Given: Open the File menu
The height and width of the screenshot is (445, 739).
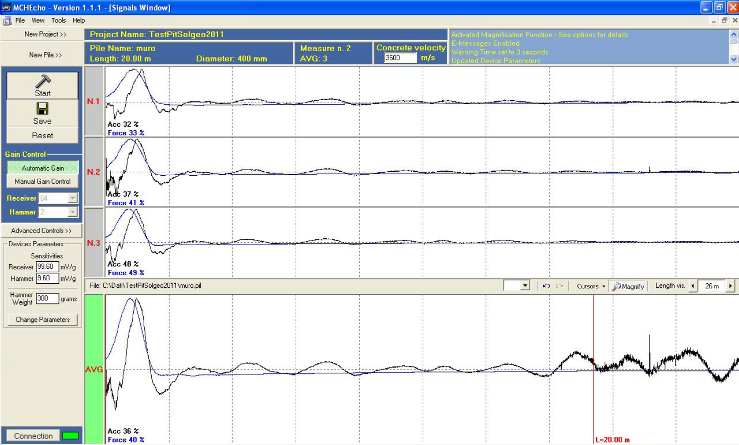Looking at the screenshot, I should pos(20,21).
